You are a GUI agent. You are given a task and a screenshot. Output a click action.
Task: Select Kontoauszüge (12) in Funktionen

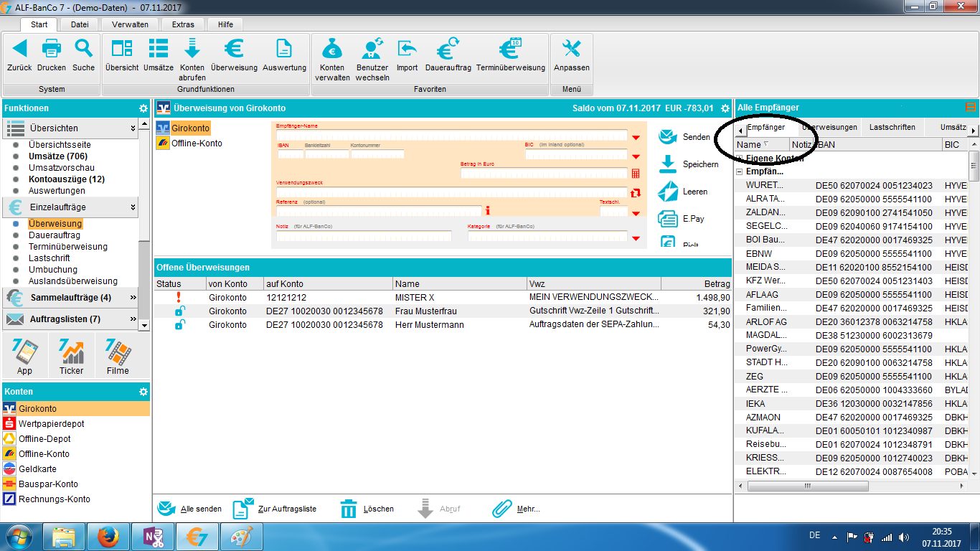click(67, 179)
